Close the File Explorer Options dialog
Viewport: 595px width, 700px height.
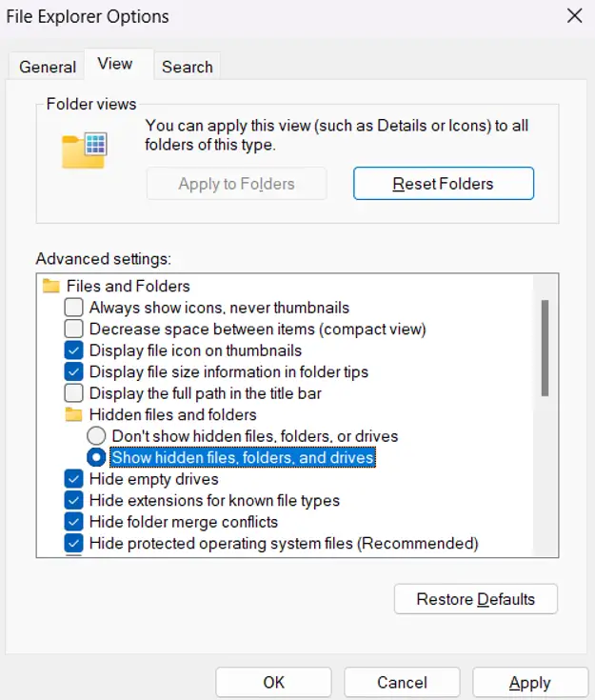tap(574, 16)
